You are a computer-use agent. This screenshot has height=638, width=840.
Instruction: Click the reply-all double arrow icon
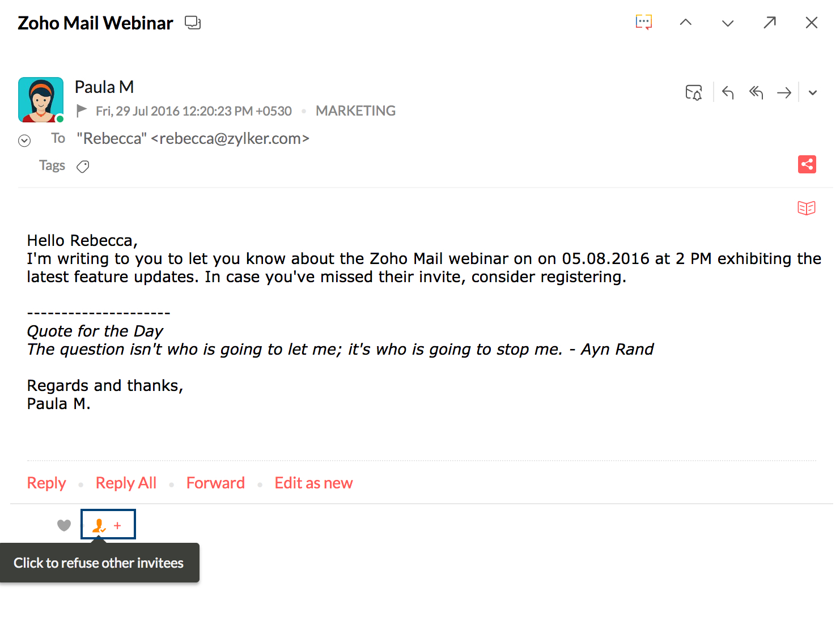756,92
